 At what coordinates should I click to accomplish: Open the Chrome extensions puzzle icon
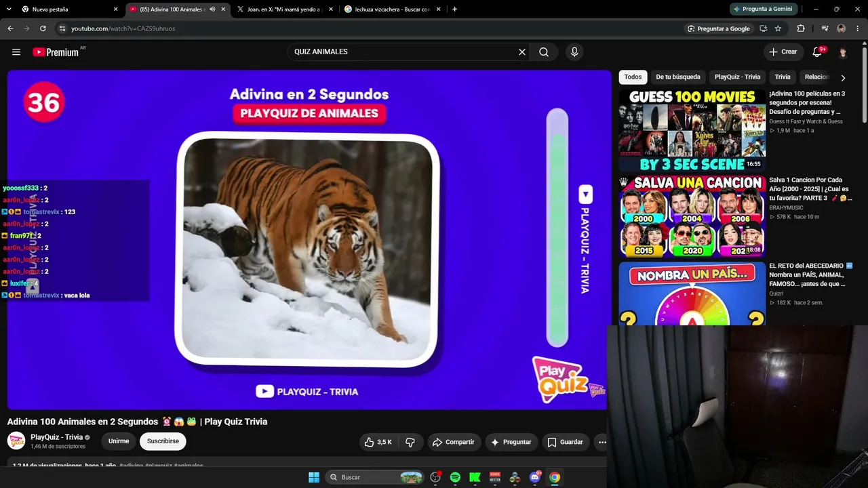tap(801, 28)
